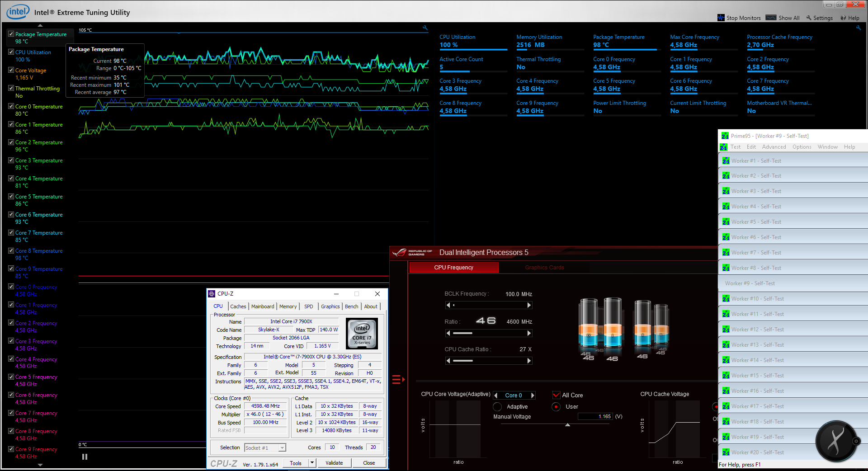Screen dimensions: 868x471
Task: Click the Intel logo in XTU title
Action: 18,11
